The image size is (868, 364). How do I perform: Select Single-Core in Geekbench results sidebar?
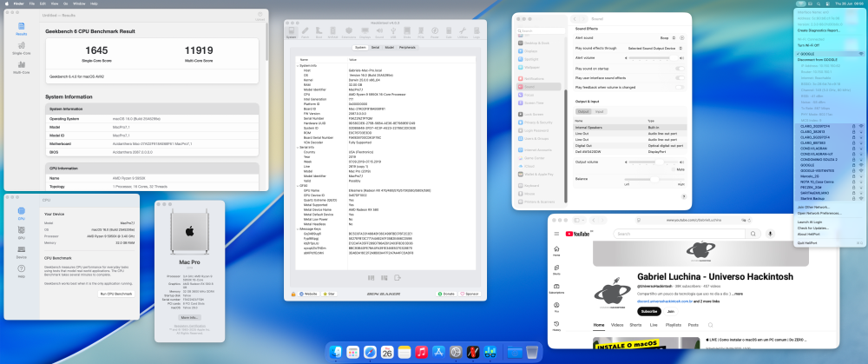tap(21, 48)
